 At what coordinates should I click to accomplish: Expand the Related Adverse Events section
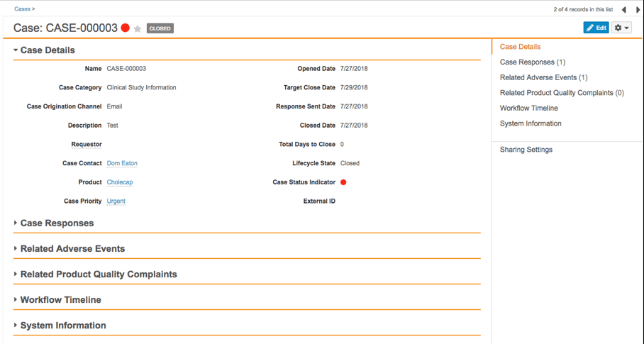click(x=72, y=249)
